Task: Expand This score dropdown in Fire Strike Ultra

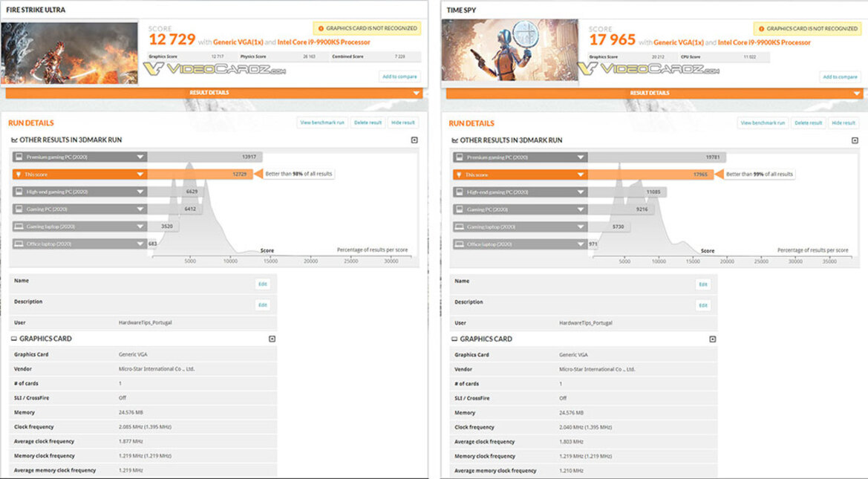Action: 140,175
